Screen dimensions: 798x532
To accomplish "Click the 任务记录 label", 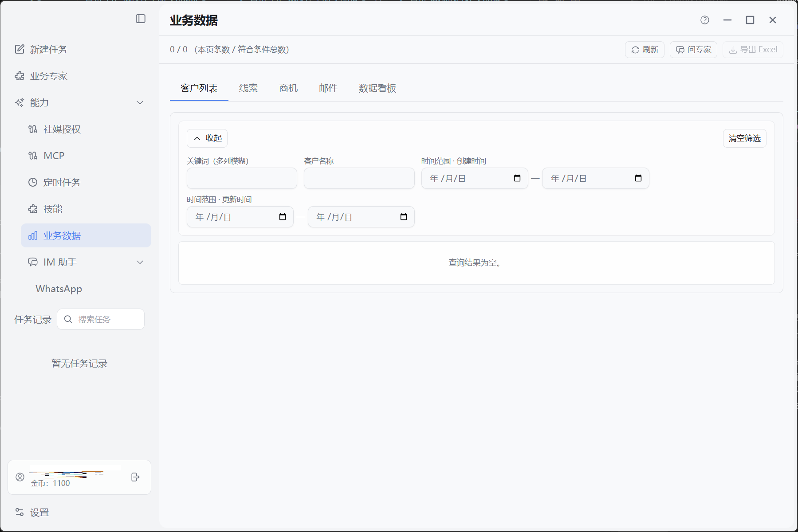I will (33, 319).
